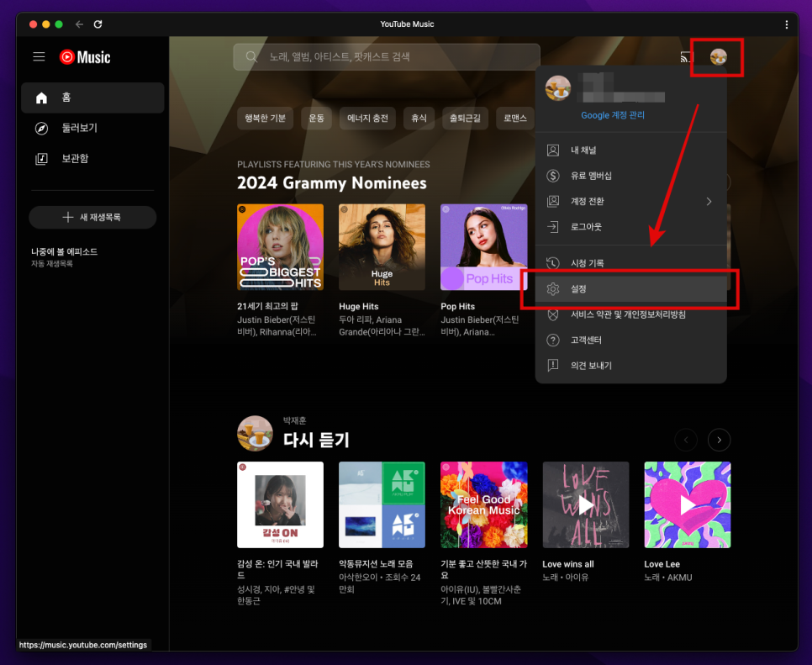
Task: Click the 2024 Grammy Nominees heading
Action: [x=332, y=182]
